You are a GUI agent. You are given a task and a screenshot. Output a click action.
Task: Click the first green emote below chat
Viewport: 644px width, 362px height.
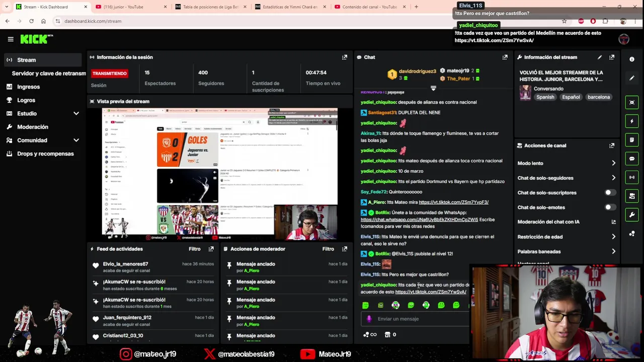click(365, 305)
